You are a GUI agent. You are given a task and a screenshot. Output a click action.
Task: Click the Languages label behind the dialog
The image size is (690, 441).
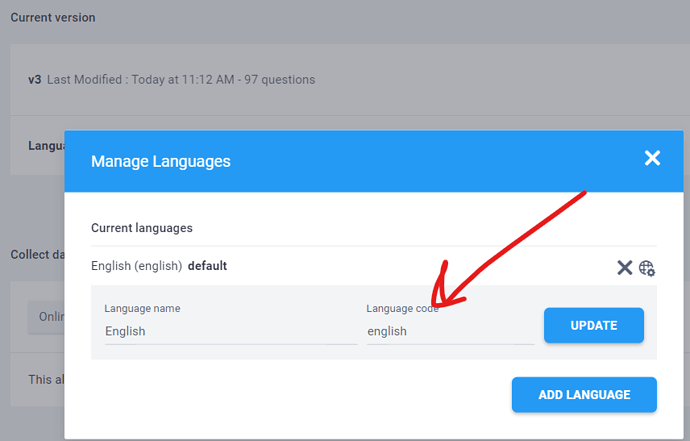click(46, 146)
